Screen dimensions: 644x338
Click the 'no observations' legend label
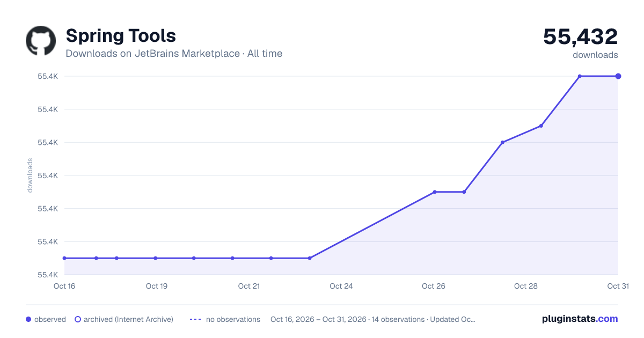(x=233, y=319)
